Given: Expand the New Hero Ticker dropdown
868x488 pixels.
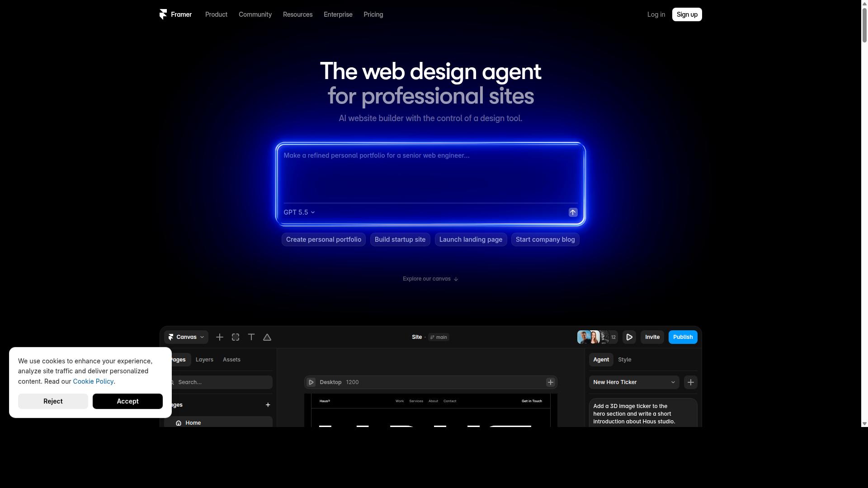Looking at the screenshot, I should [634, 382].
